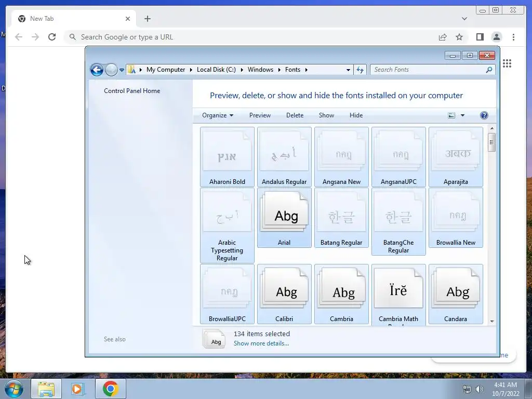Click the magnifier icon in Search Fonts

[x=489, y=70]
